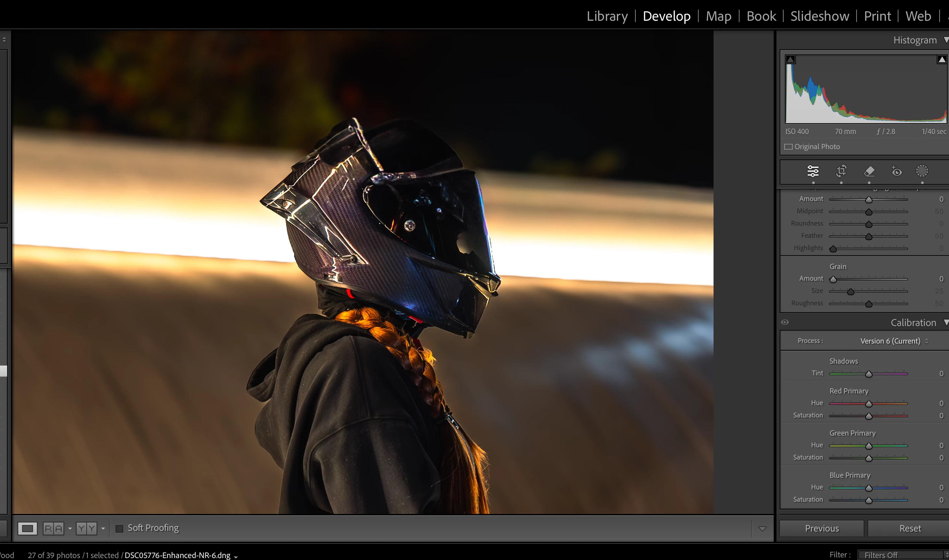
Task: Toggle highlight clipping indicator in histogram
Action: tap(942, 60)
